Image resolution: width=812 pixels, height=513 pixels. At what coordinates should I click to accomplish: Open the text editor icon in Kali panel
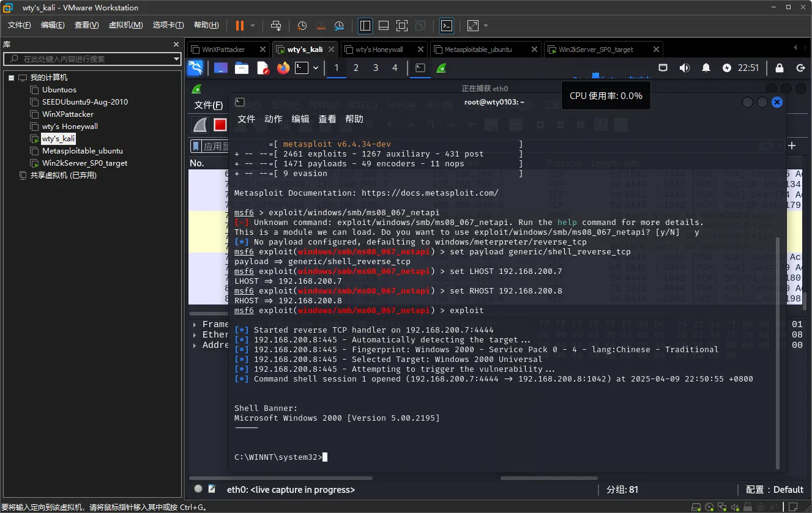(x=263, y=68)
